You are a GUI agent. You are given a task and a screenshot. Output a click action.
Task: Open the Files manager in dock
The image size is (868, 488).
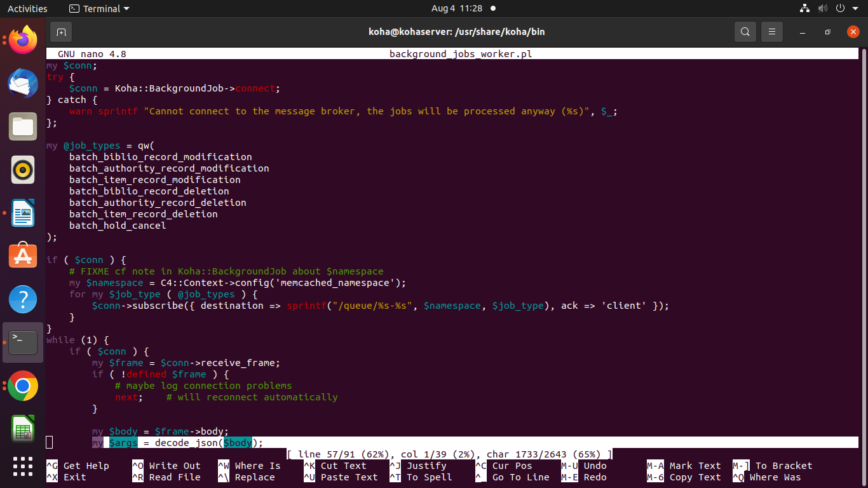(x=23, y=126)
